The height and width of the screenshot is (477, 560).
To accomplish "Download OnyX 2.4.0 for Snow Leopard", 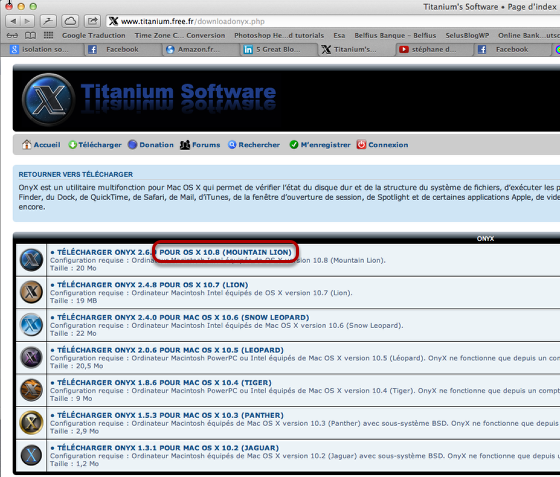I will tap(180, 317).
